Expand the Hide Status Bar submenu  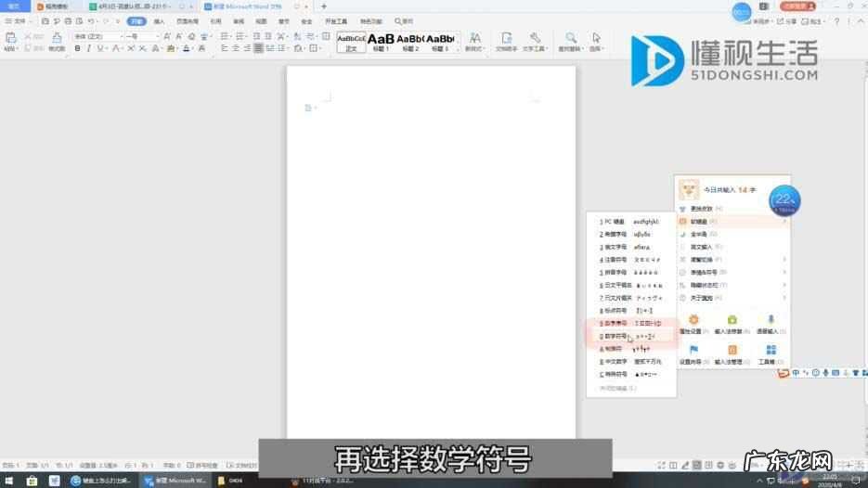click(784, 285)
